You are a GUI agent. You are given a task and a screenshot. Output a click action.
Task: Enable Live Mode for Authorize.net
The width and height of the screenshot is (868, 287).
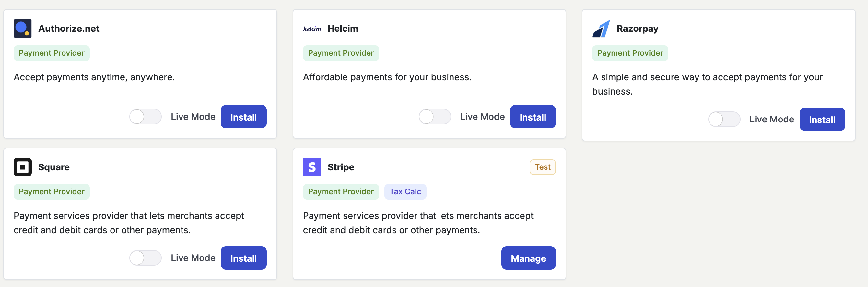[146, 117]
